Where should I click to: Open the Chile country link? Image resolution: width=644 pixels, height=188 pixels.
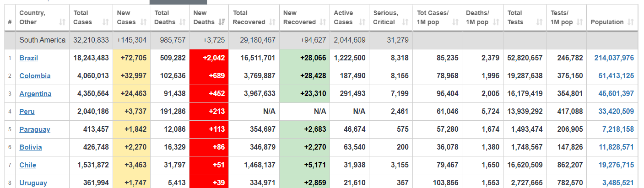pos(27,165)
